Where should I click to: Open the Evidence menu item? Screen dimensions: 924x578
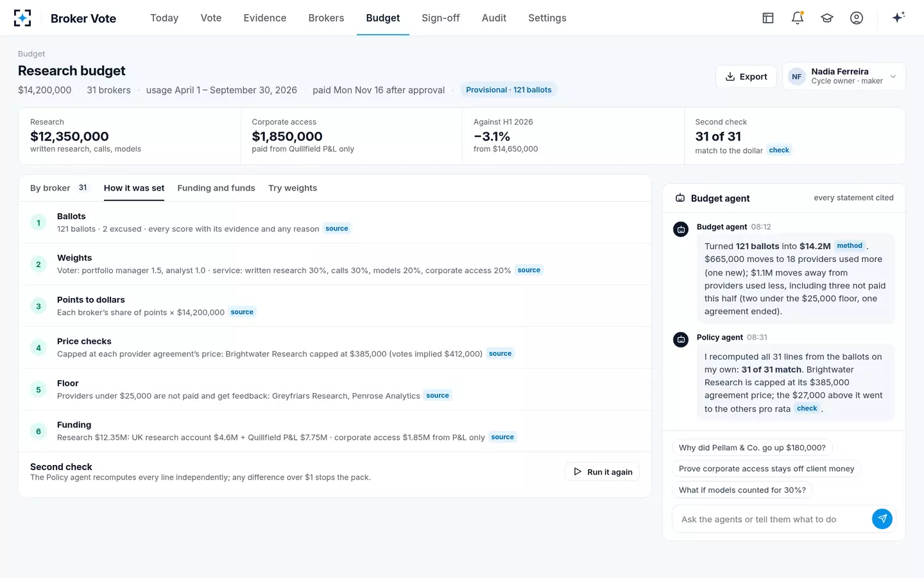(x=265, y=18)
